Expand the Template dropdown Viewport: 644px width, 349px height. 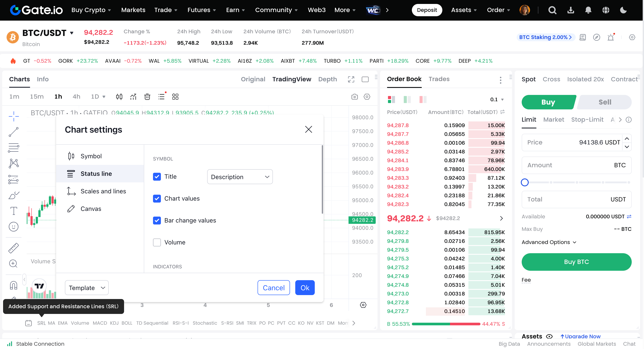click(87, 287)
